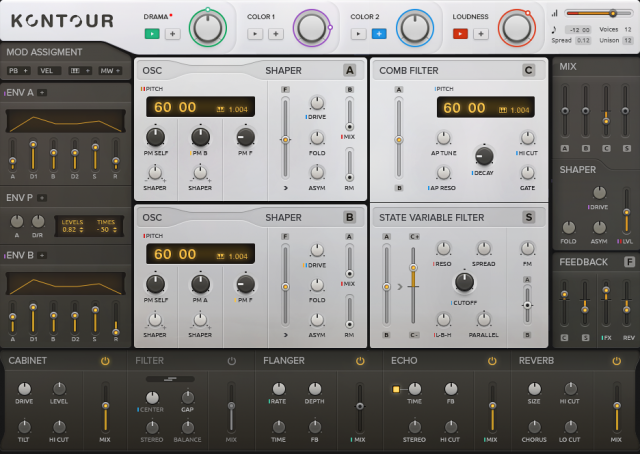Enable the Filter effect power button
Viewport: 640px width, 454px height.
pos(232,360)
